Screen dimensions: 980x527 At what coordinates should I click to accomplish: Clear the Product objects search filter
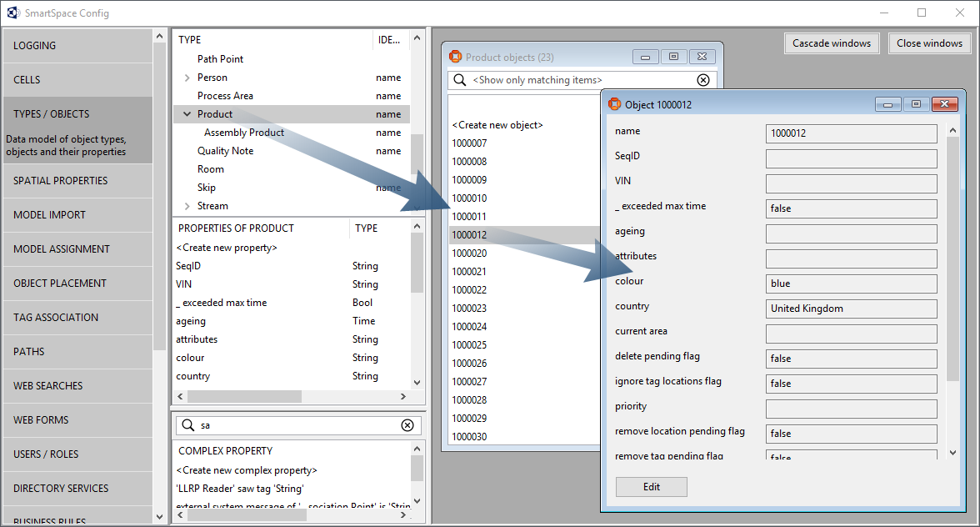[x=703, y=80]
